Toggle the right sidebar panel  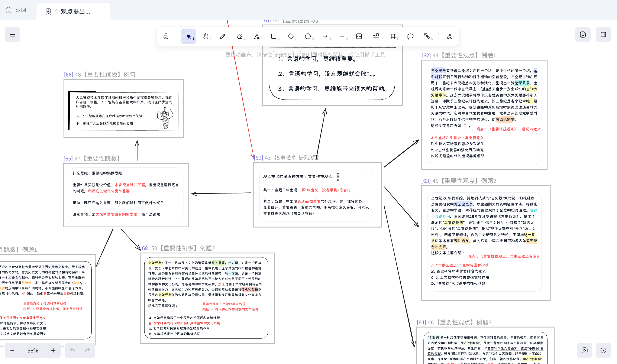(603, 35)
